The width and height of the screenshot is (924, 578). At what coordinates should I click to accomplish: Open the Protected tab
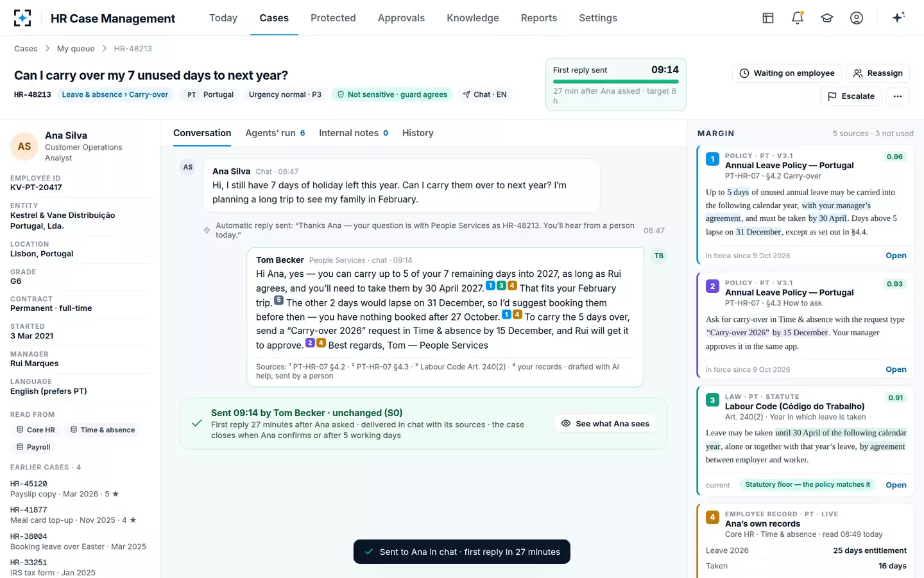(x=333, y=18)
